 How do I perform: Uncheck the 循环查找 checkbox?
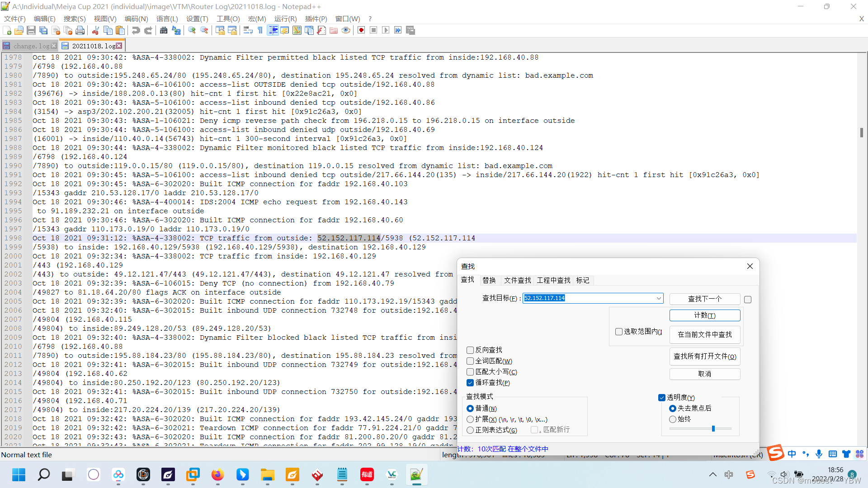coord(470,383)
